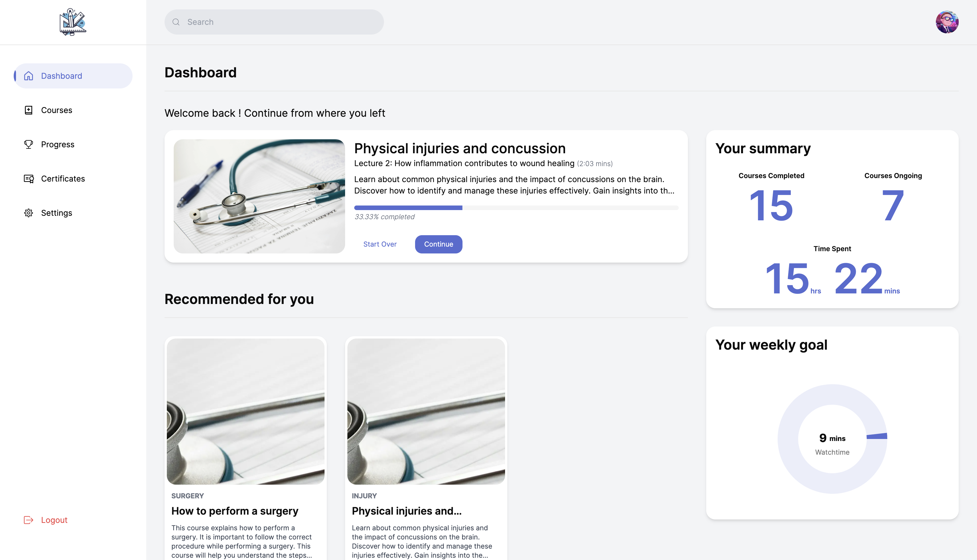
Task: Click the Settings gear icon
Action: pos(29,213)
